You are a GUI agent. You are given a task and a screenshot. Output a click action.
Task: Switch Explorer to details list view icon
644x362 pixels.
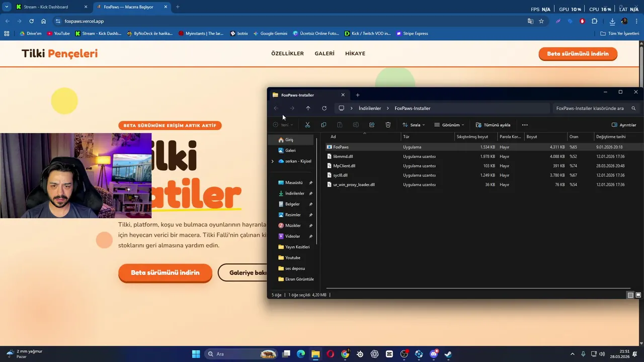pyautogui.click(x=630, y=295)
